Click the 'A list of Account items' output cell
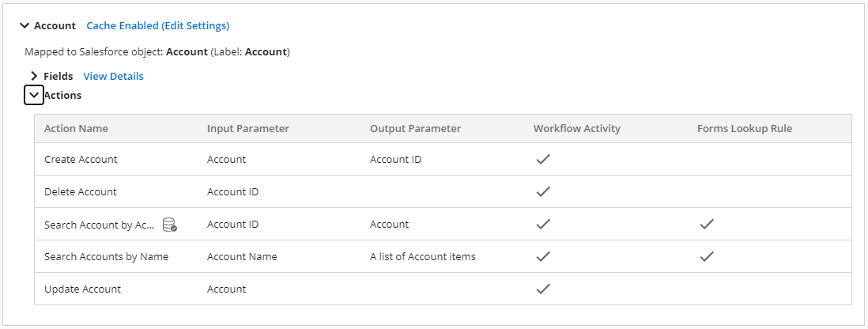868x329 pixels. tap(422, 257)
